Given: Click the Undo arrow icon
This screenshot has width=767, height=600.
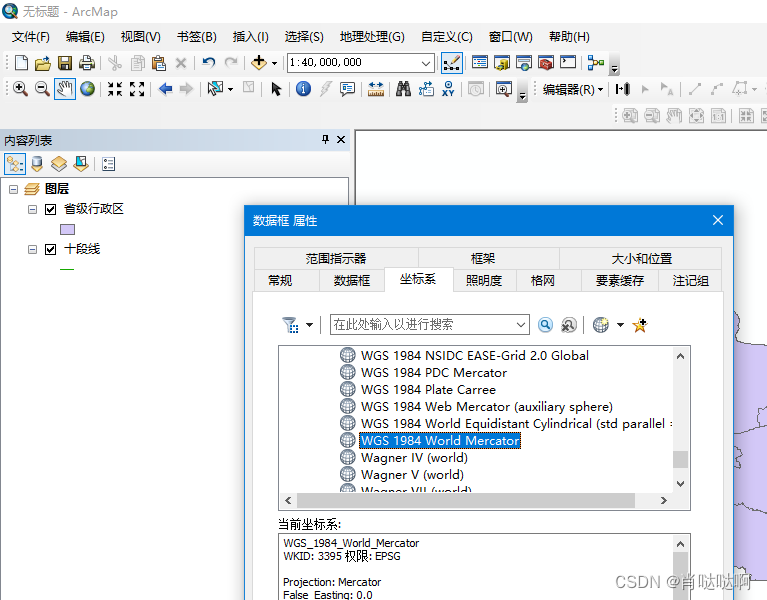Looking at the screenshot, I should [209, 63].
